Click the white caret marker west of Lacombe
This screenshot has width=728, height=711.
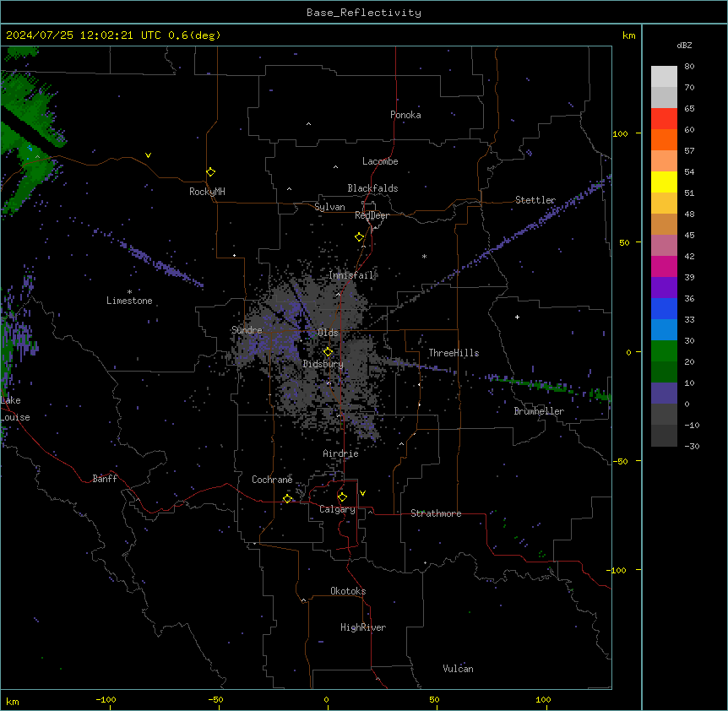coord(335,166)
